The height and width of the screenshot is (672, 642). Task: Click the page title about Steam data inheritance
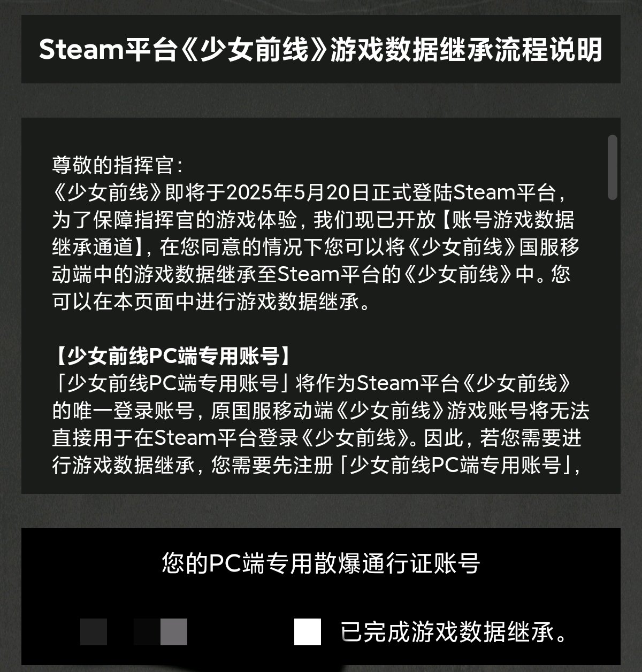click(321, 50)
